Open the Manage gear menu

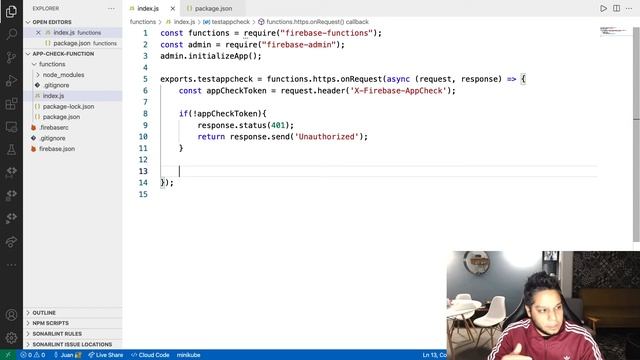point(11,338)
